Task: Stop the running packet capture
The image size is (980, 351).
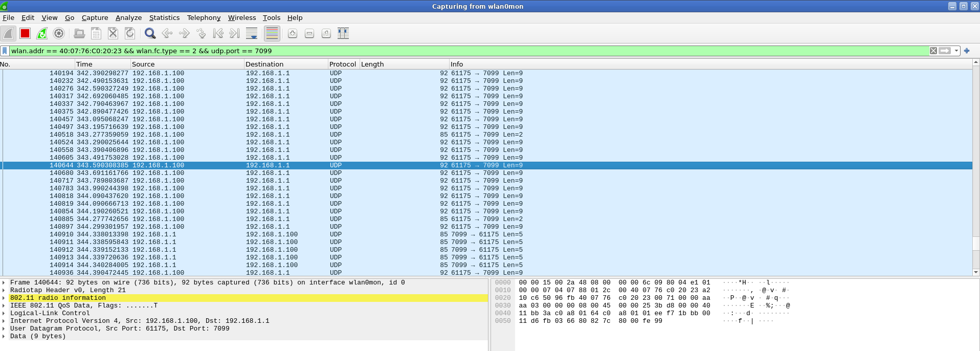Action: pyautogui.click(x=25, y=34)
